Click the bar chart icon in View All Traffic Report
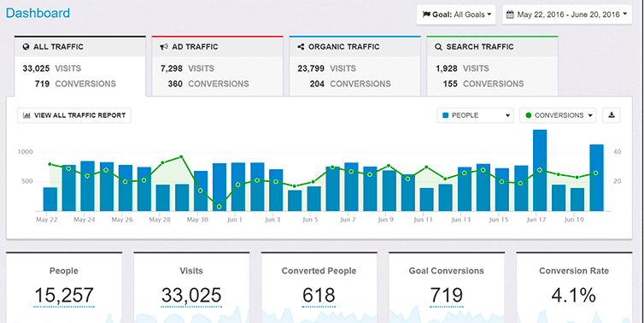The image size is (644, 323). (x=27, y=115)
